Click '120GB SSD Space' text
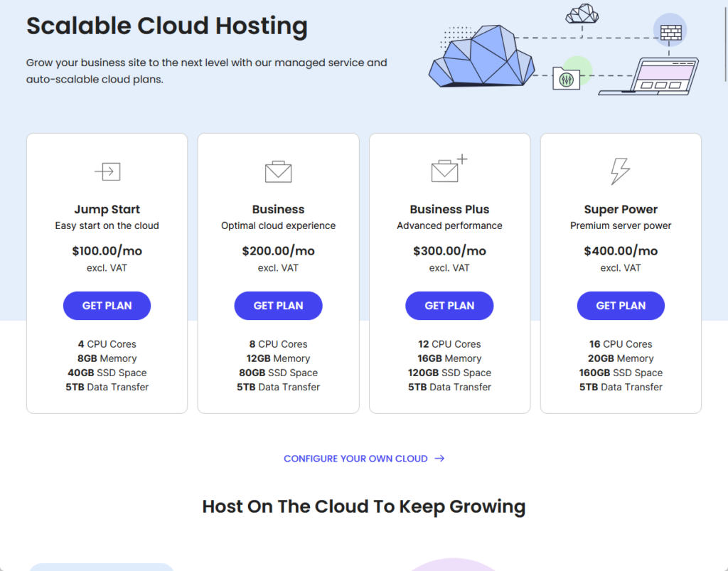The width and height of the screenshot is (728, 571). coord(449,373)
